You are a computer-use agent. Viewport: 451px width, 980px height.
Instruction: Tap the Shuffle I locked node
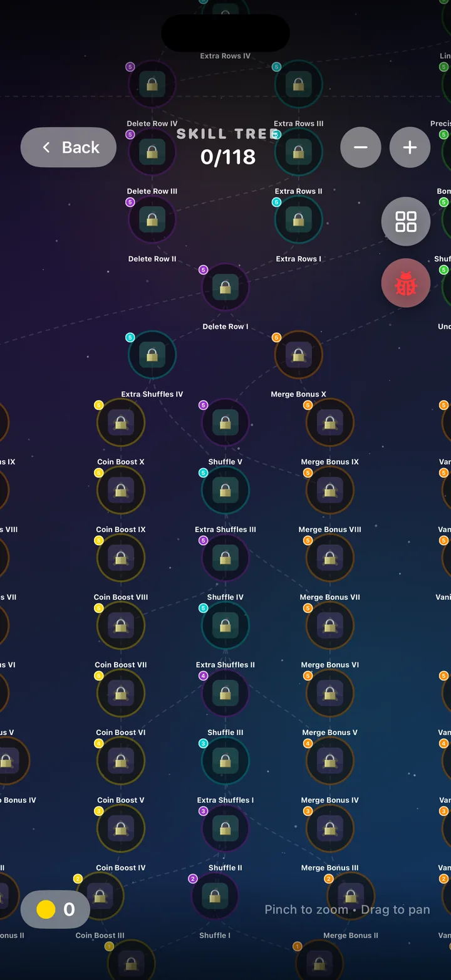(x=215, y=896)
